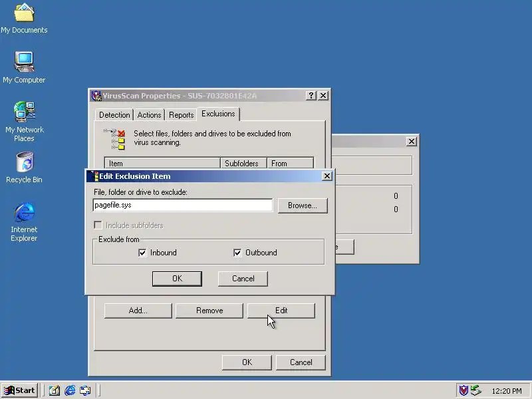Close the background statistics window
The width and height of the screenshot is (532, 399).
[x=411, y=141]
